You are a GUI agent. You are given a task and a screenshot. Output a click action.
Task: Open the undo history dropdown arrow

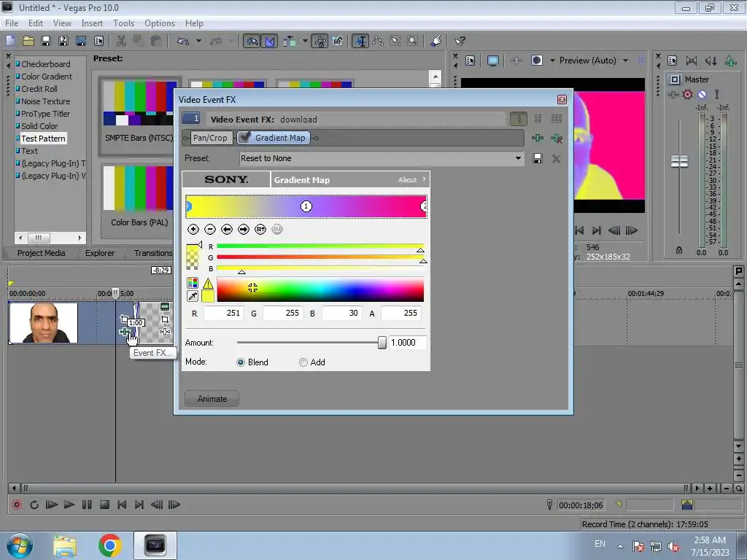pos(198,41)
